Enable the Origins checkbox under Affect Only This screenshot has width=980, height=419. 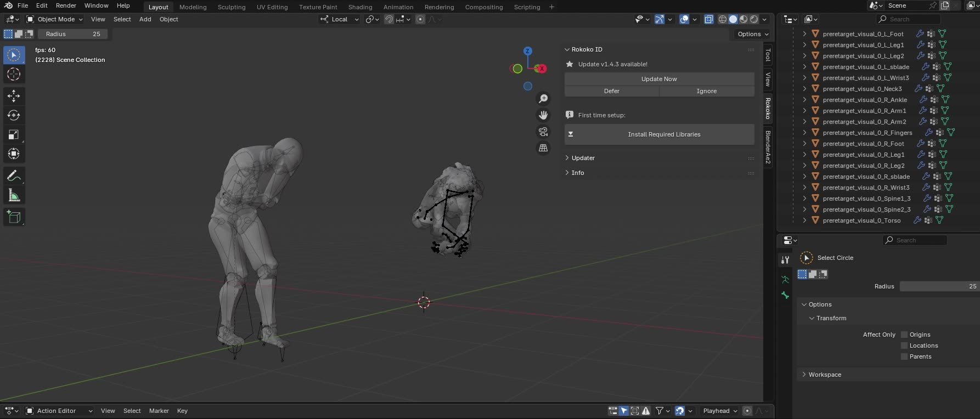904,335
